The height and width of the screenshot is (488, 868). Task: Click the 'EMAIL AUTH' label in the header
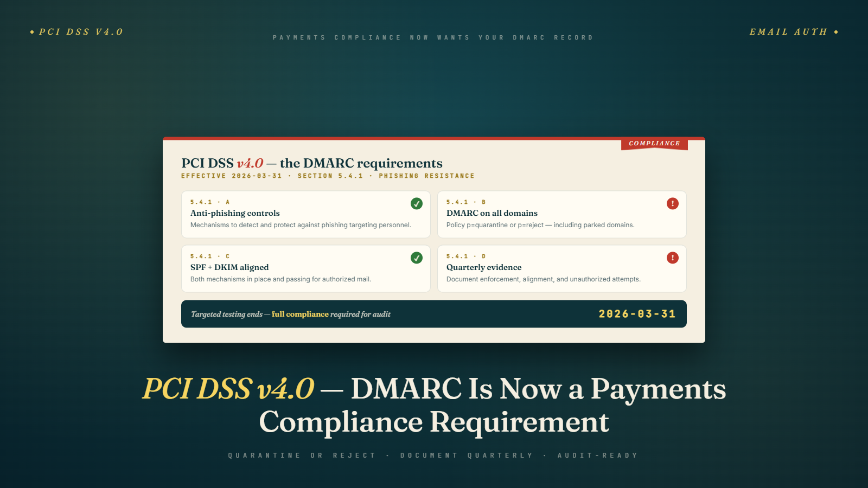(788, 32)
